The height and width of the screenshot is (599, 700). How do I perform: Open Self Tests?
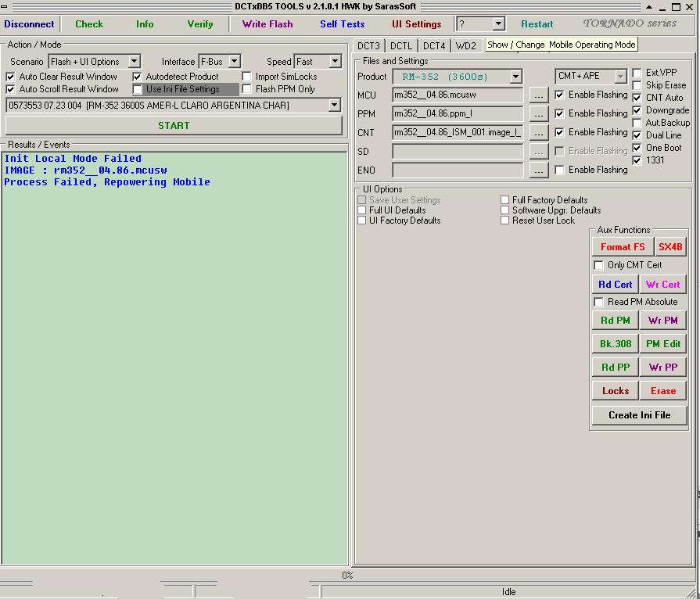[343, 24]
